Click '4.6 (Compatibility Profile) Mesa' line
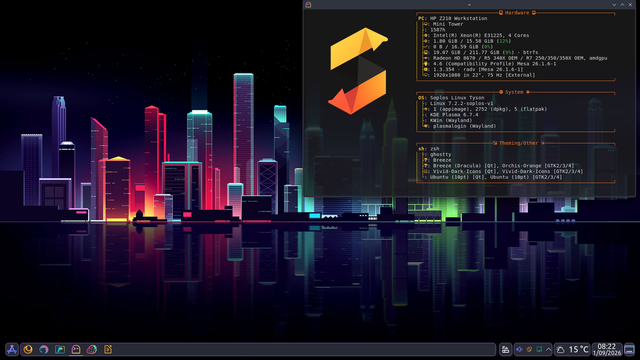Viewport: 640px width, 360px height. coord(494,64)
